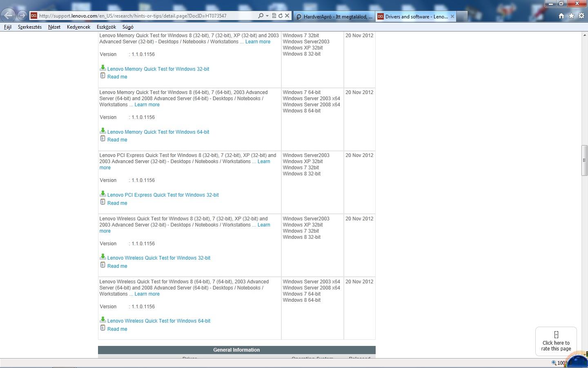Image resolution: width=588 pixels, height=368 pixels.
Task: Open Read me link for Wireless Quick Test 32-bit
Action: pos(117,266)
